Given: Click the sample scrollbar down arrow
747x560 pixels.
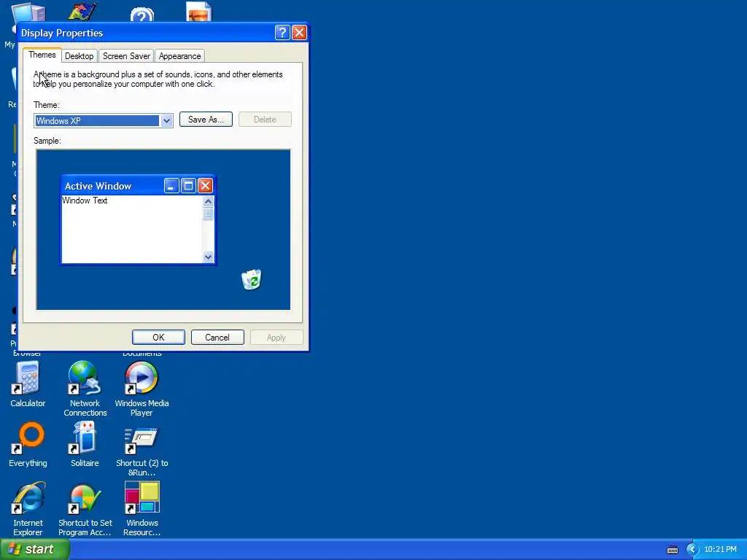Looking at the screenshot, I should (x=208, y=257).
